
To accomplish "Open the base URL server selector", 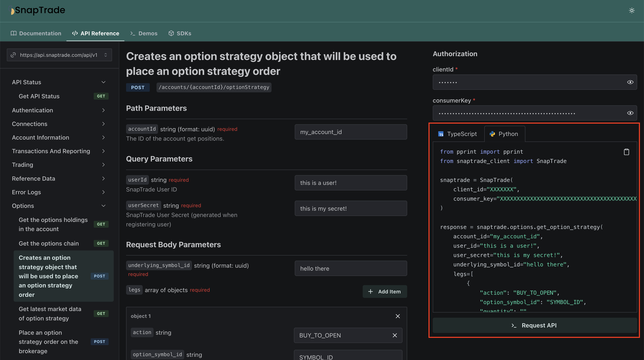I will (59, 55).
